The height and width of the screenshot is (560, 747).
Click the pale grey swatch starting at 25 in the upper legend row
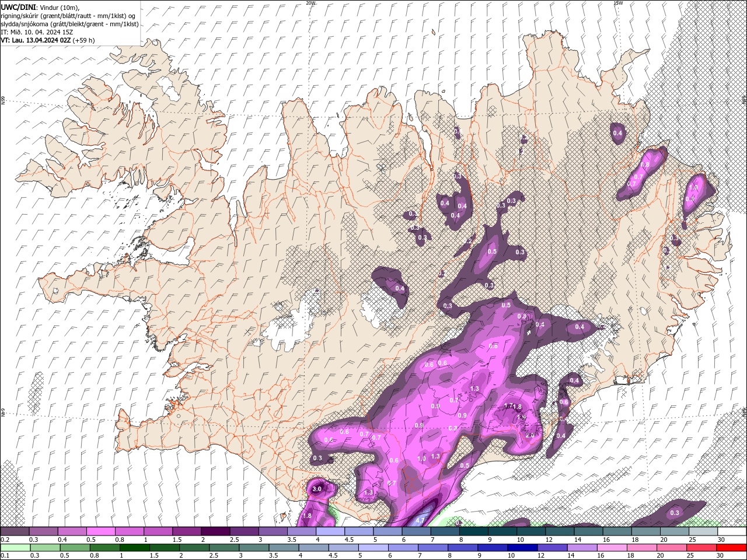[704, 531]
